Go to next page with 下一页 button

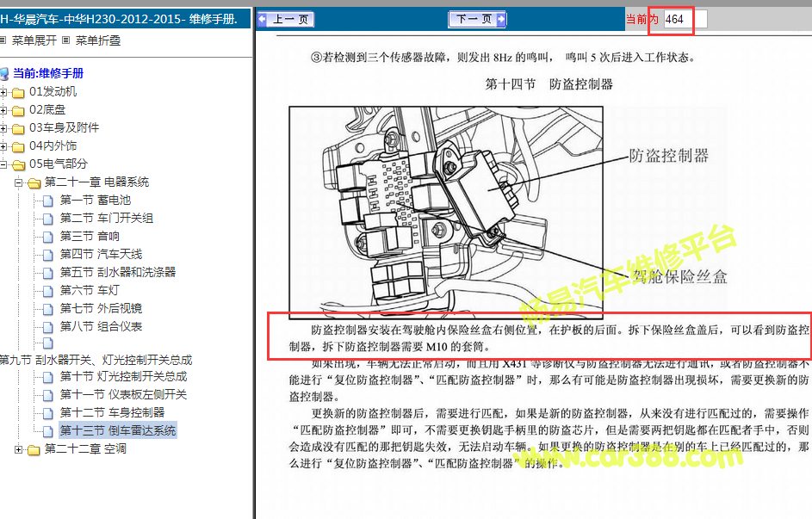(477, 20)
